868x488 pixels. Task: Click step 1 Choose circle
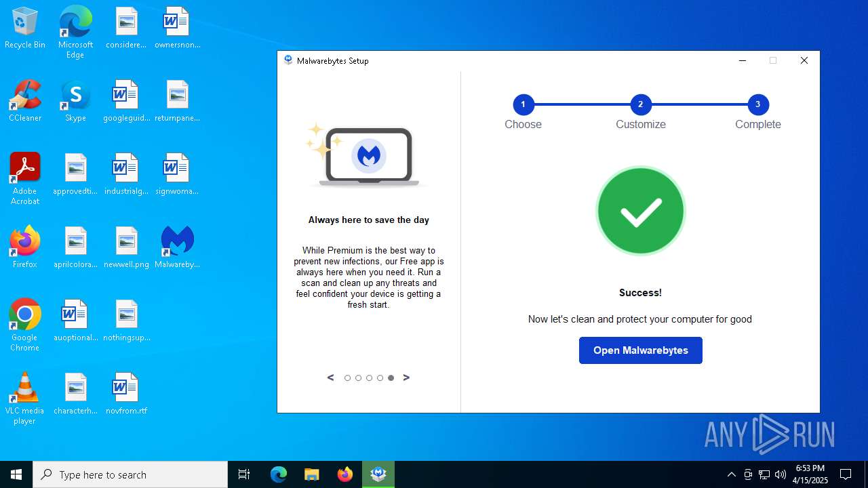[x=524, y=104]
